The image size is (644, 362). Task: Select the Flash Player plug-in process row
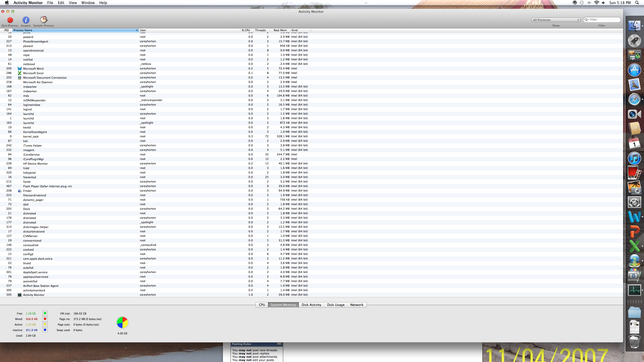pyautogui.click(x=311, y=186)
